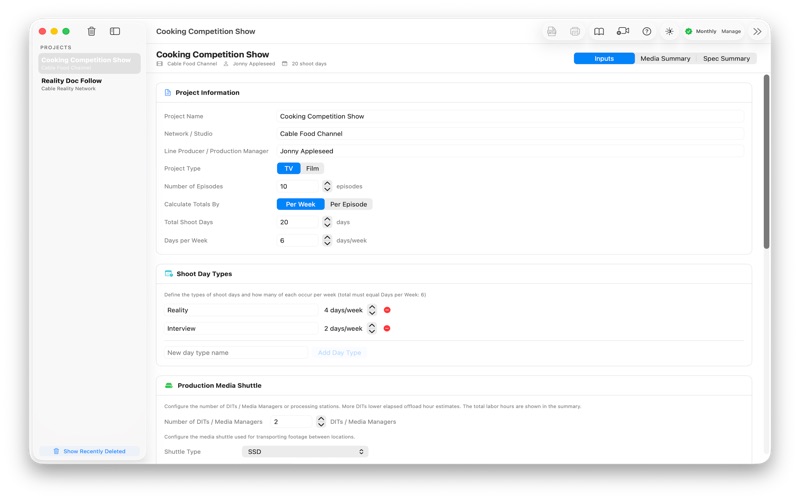Switch to the Media Summary tab
Image resolution: width=800 pixels, height=500 pixels.
[665, 59]
